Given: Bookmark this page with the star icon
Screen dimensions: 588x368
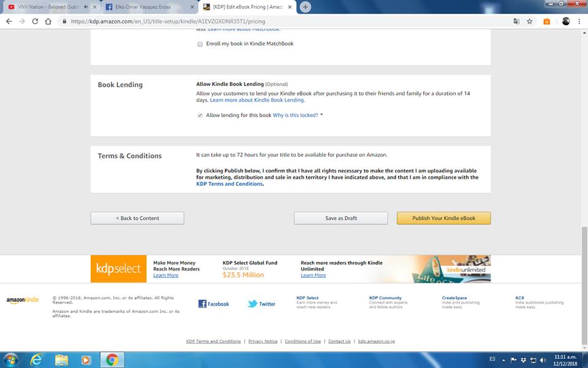Looking at the screenshot, I should coord(529,21).
